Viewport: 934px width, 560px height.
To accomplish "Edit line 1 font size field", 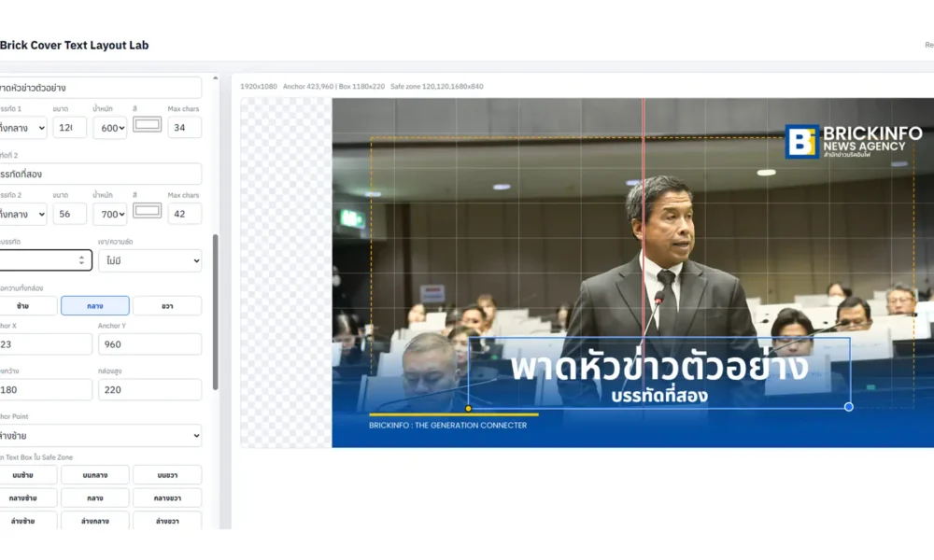I will tap(70, 127).
